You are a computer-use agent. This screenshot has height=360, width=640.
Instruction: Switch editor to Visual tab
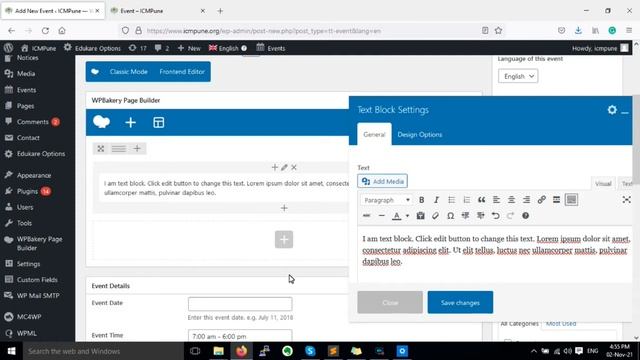pos(603,184)
